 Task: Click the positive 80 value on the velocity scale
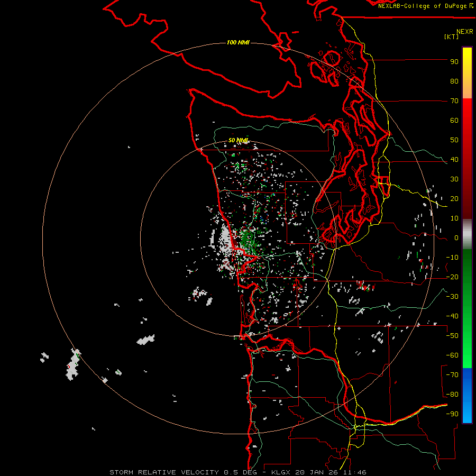coord(454,81)
